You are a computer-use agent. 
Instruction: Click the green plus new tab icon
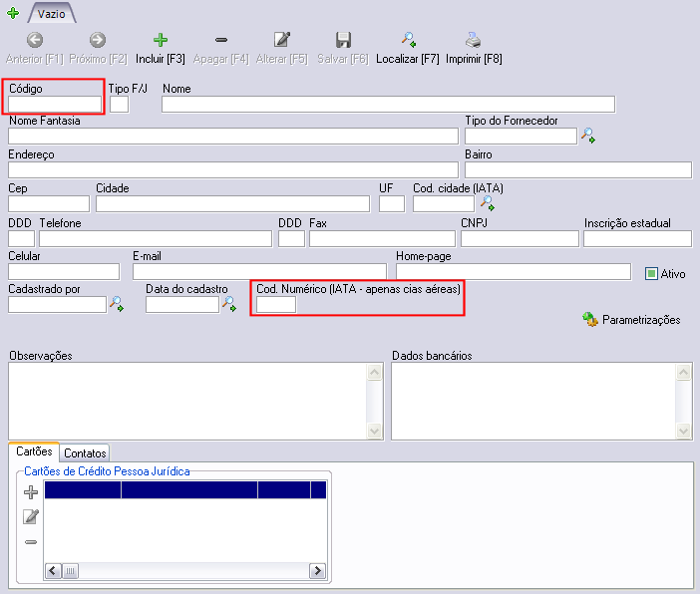point(13,13)
